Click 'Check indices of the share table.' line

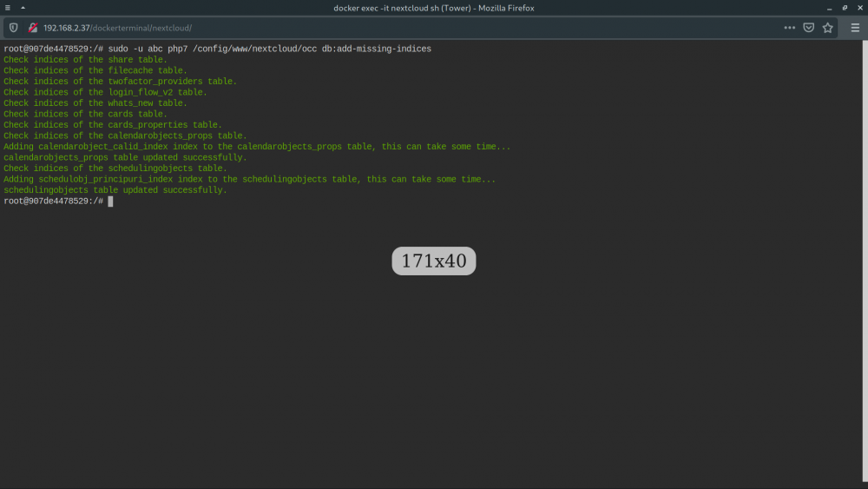point(85,60)
